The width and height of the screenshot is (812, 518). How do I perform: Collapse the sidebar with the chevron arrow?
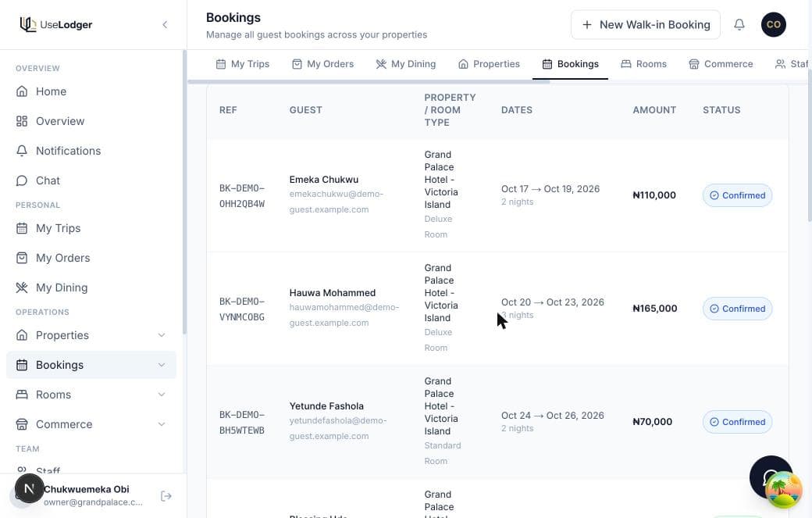(x=165, y=24)
